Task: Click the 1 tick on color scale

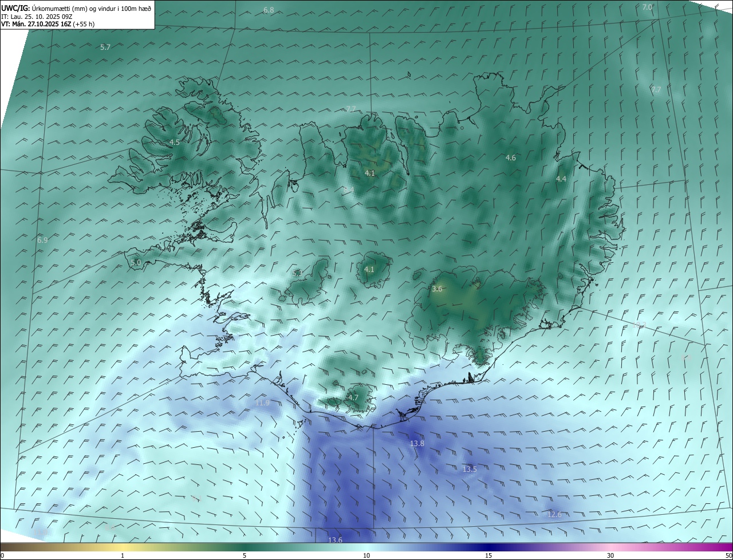Action: [x=123, y=555]
